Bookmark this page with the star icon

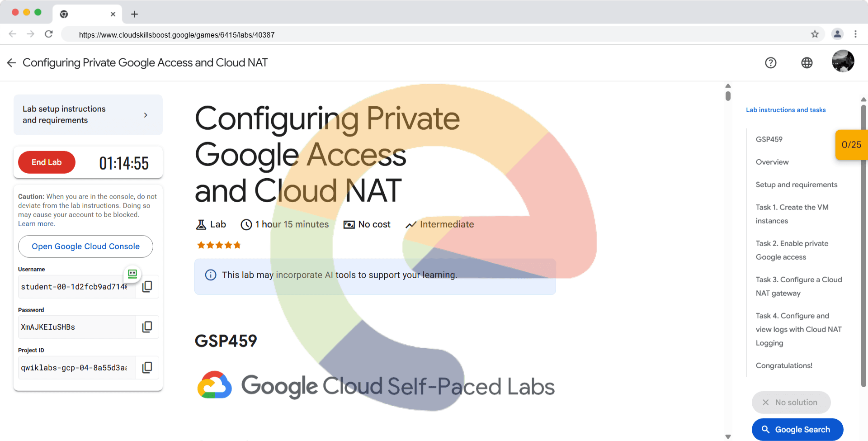[815, 34]
